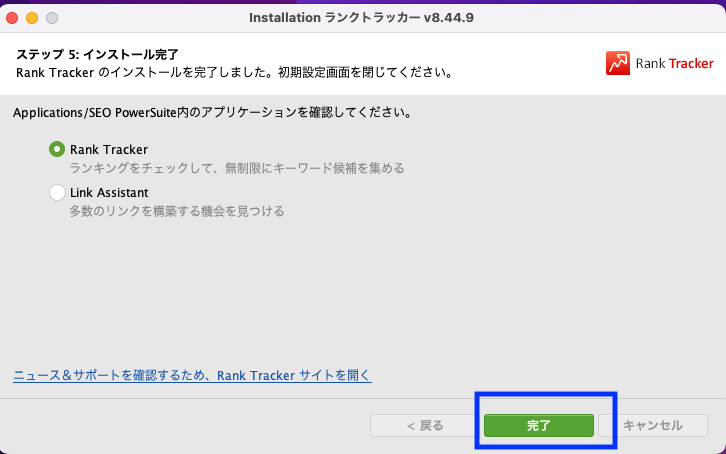Click the ランキングをチェックして description text
Image resolution: width=726 pixels, height=454 pixels.
point(237,168)
